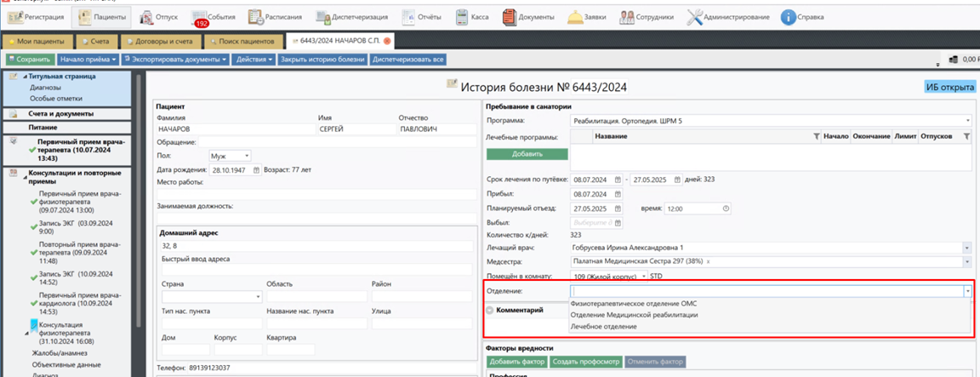Image resolution: width=980 pixels, height=377 pixels.
Task: Click the clock icon in время field
Action: pos(726,208)
